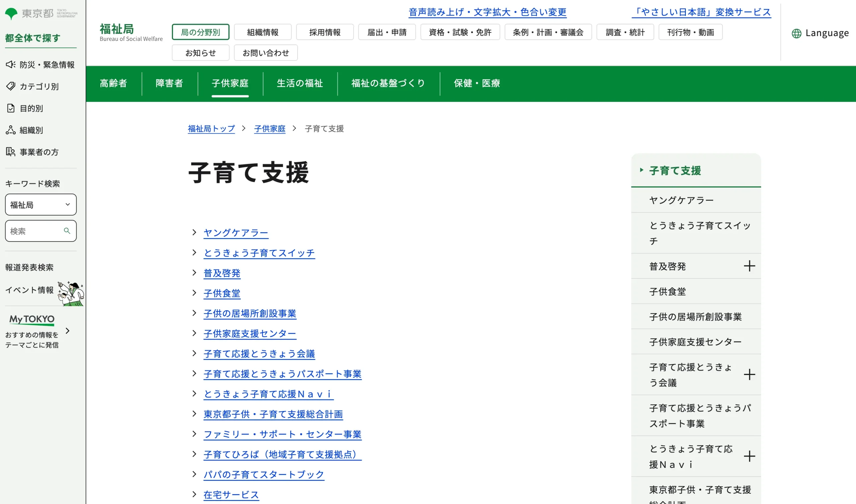Image resolution: width=856 pixels, height=504 pixels.
Task: Click the Language text selector
Action: (827, 33)
